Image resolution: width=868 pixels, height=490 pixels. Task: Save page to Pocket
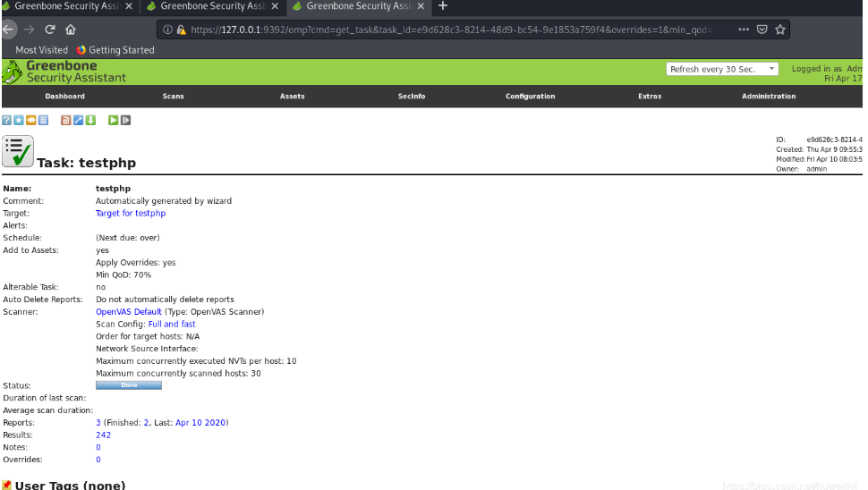pyautogui.click(x=762, y=30)
